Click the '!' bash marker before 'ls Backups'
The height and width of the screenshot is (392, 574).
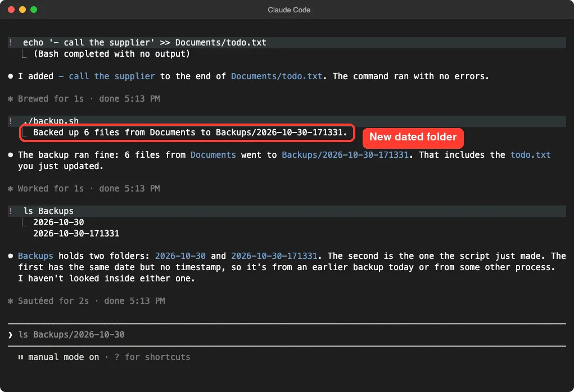(x=11, y=211)
